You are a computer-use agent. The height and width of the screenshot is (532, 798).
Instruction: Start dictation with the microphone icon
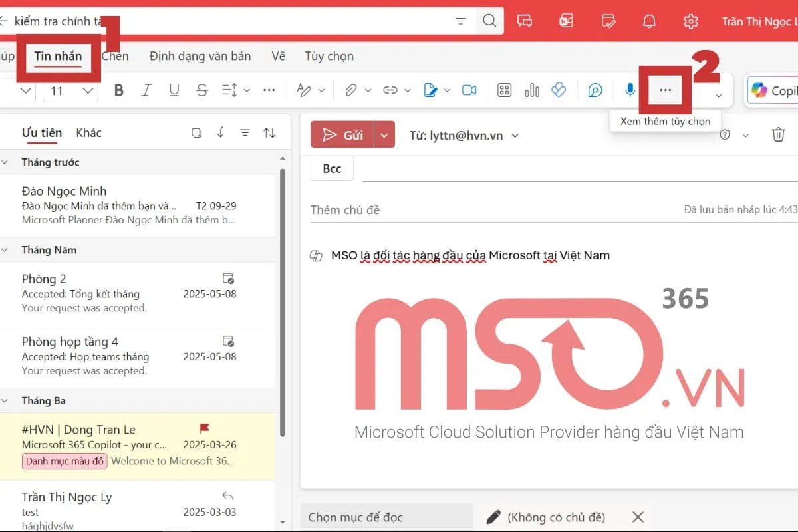[629, 90]
